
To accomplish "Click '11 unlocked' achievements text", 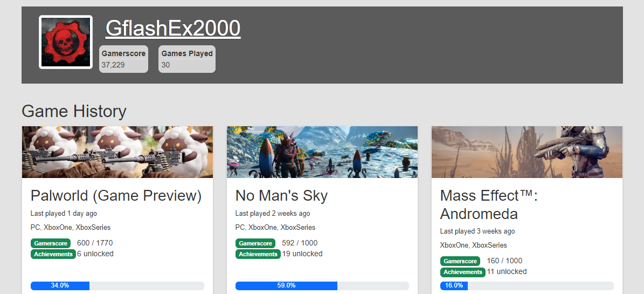I will [x=507, y=271].
